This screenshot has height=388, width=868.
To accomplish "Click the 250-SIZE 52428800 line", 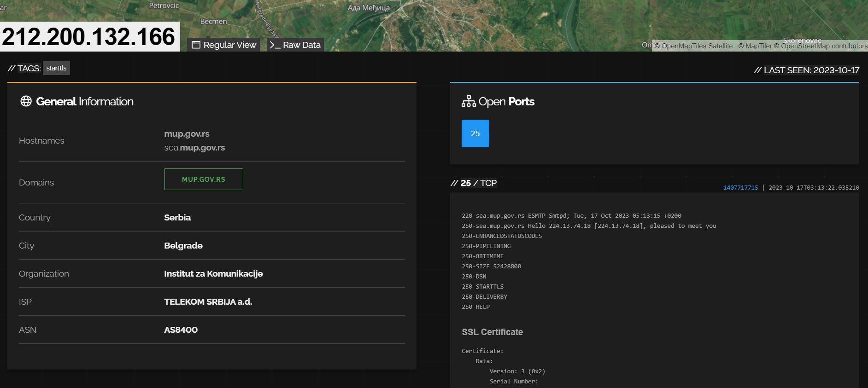I will tap(491, 266).
